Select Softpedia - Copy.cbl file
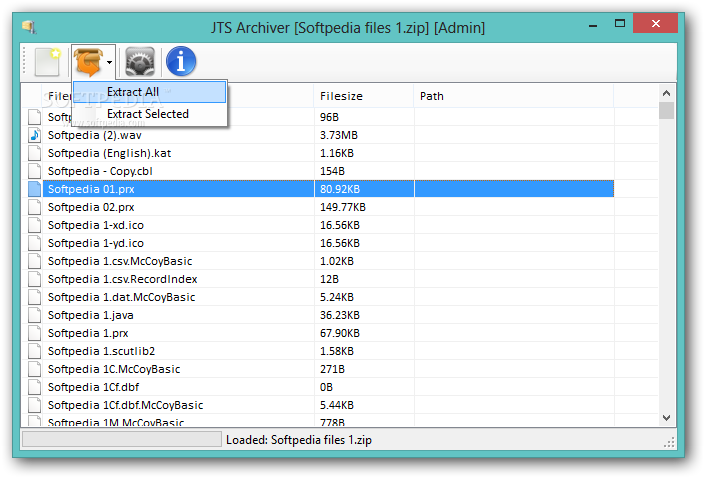The width and height of the screenshot is (705, 478). (x=100, y=171)
